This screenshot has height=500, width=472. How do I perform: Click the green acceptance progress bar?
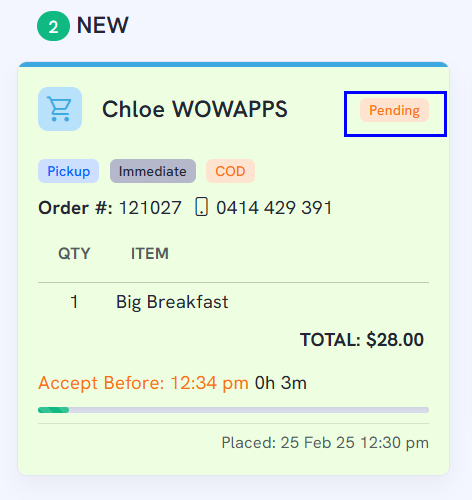[x=233, y=410]
